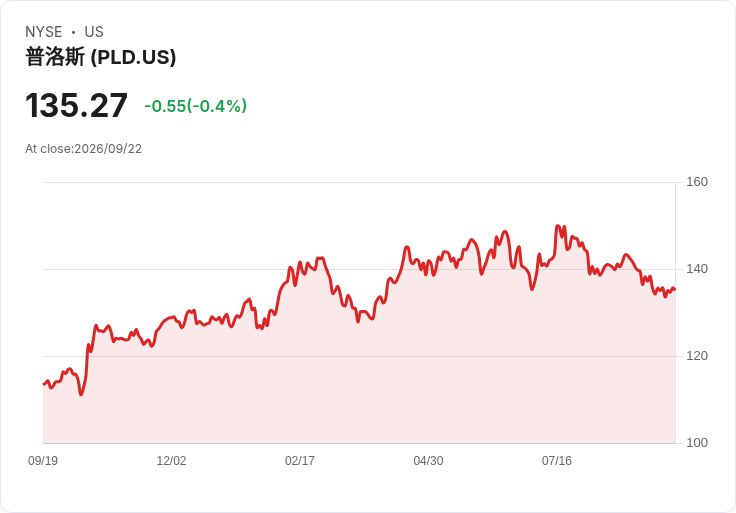Click the 160 y-axis price label
Image resolution: width=736 pixels, height=513 pixels.
(x=697, y=182)
